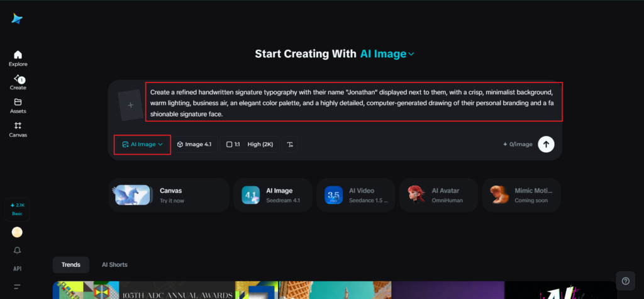Switch to the Trends tab
The image size is (644, 299).
[x=71, y=264]
